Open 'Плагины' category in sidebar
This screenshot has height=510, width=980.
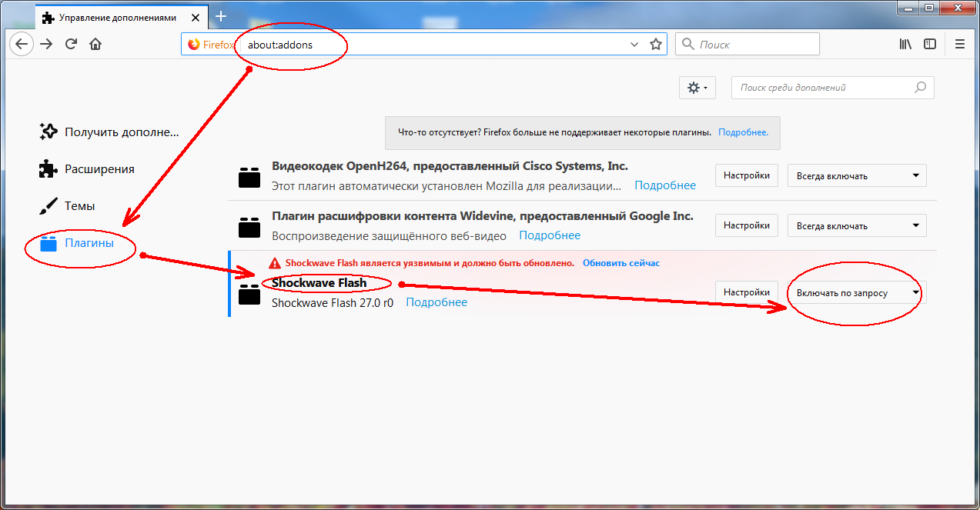(89, 244)
